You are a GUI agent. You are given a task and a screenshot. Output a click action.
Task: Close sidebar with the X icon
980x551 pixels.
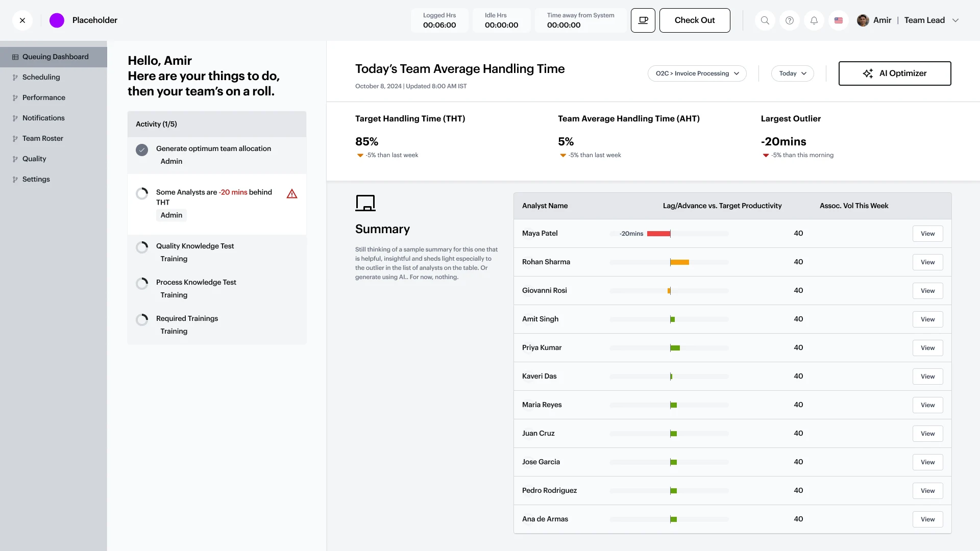[22, 20]
